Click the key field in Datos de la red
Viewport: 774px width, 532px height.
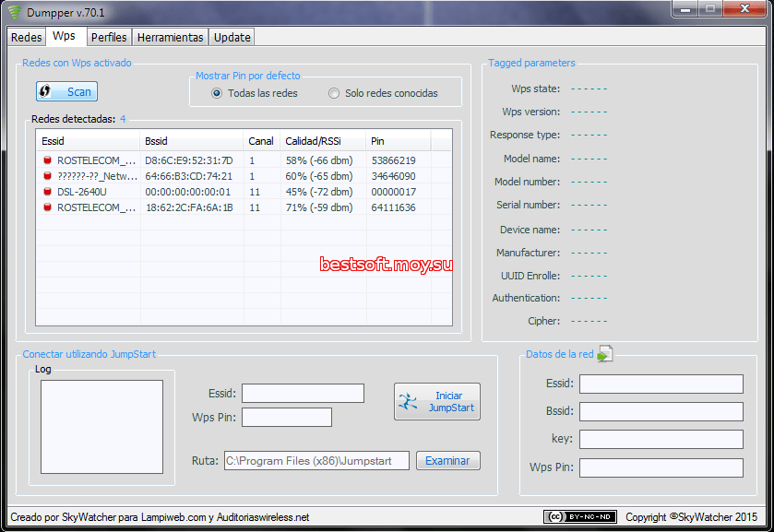[x=661, y=439]
